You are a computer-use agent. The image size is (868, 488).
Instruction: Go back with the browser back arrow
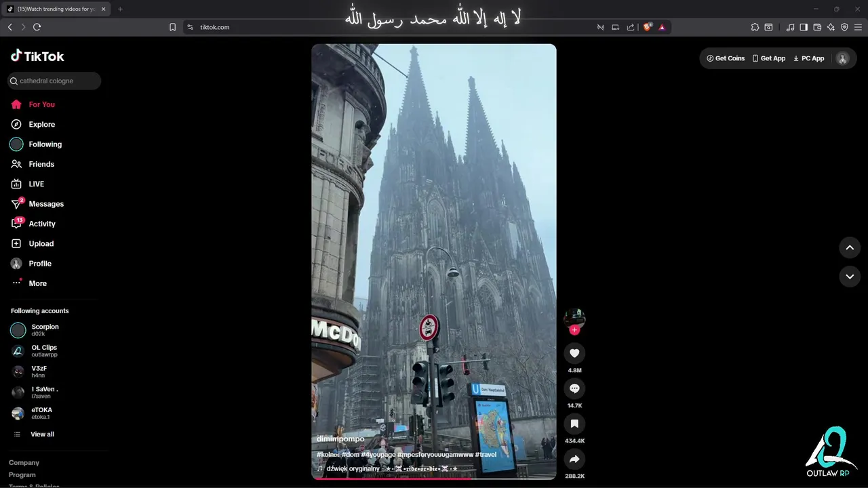pyautogui.click(x=9, y=27)
